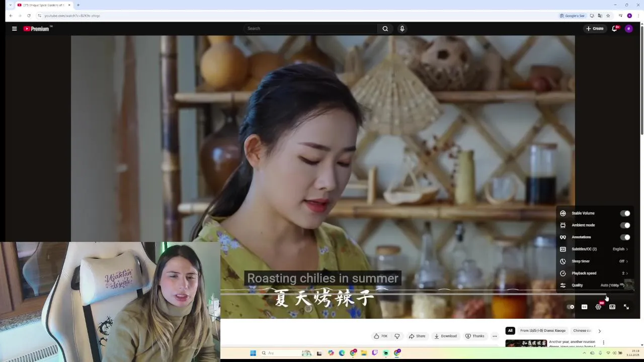Open the suggested video thumbnail in sidebar

click(526, 344)
